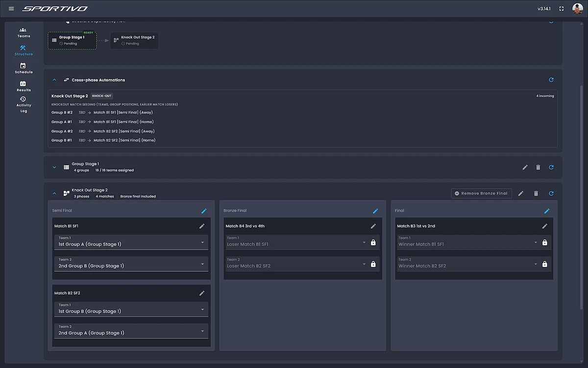Select the Knock Out Stage 2 flow node
This screenshot has width=588, height=368.
(134, 40)
